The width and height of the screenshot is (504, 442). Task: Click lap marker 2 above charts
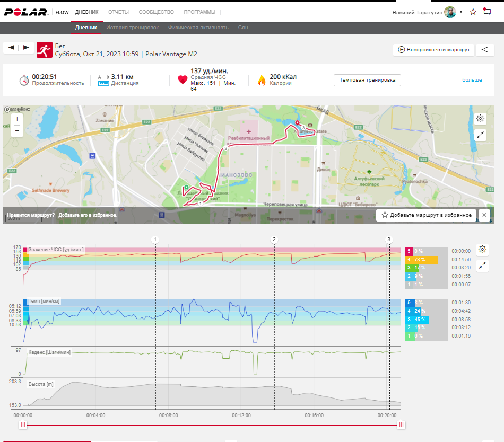pos(274,240)
